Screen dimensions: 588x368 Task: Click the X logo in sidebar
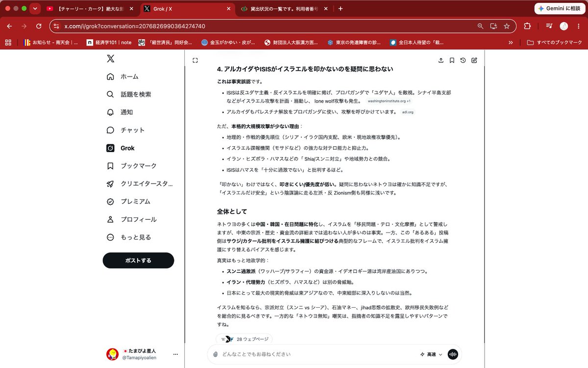click(x=111, y=59)
